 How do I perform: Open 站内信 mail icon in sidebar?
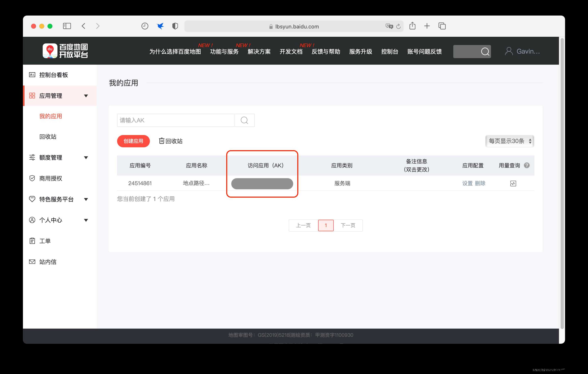pos(32,261)
